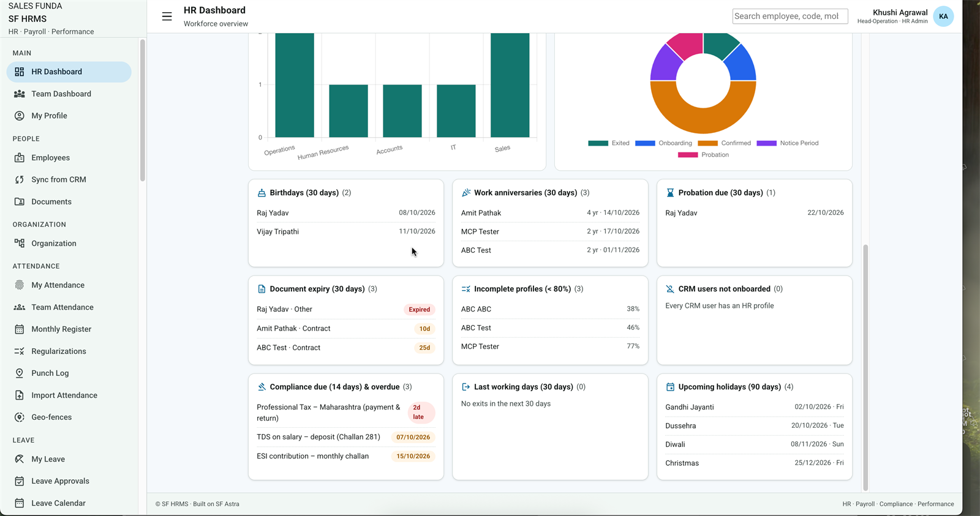Click the sidebar vertical scrollbar
980x516 pixels.
click(x=143, y=110)
